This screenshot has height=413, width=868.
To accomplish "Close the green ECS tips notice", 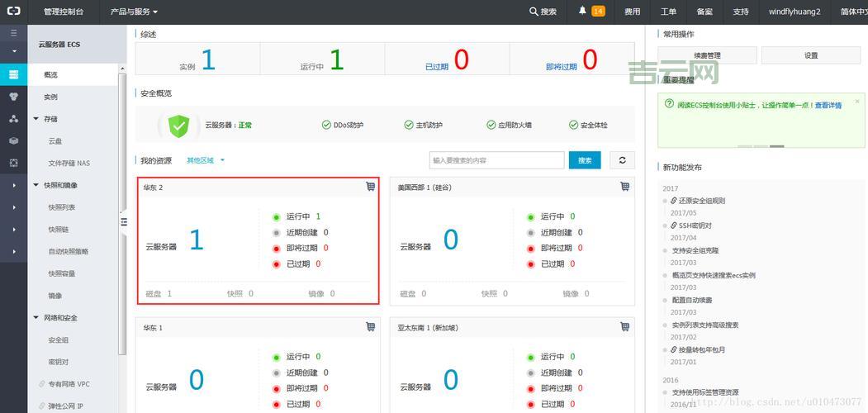I will coord(857,101).
